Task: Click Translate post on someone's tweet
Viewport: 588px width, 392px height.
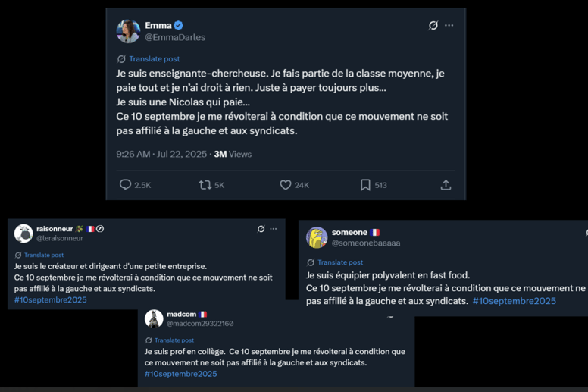Action: coord(339,262)
